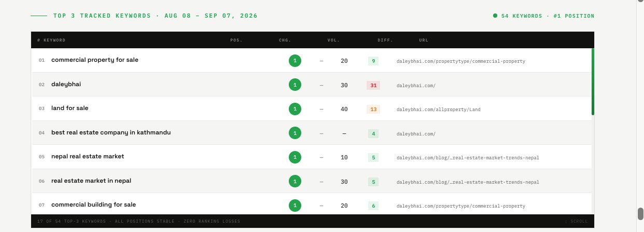Click position badge for commercial property for sale
644x232 pixels.
[x=295, y=61]
